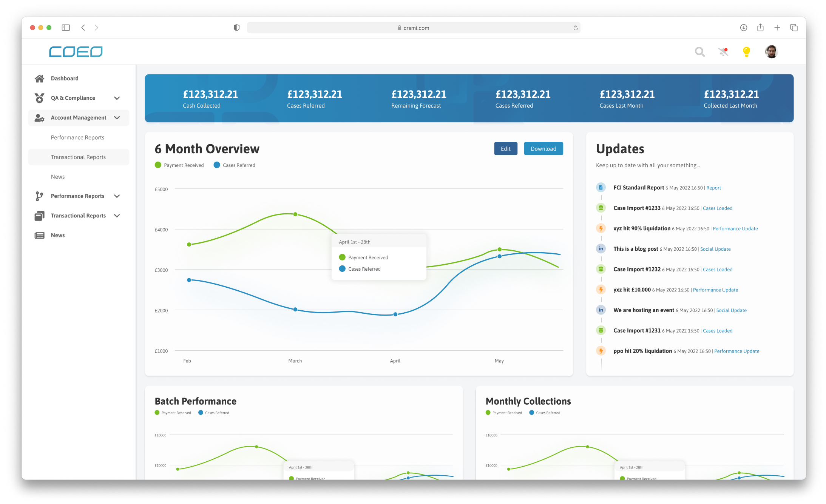
Task: Click LinkedIn icon beside We are hosting an event
Action: (601, 310)
